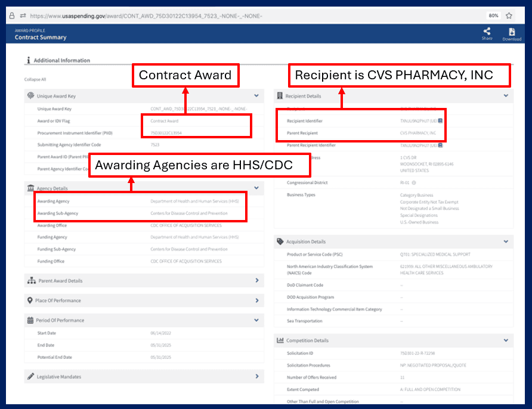Screen dimensions: 532x409
Task: Click the fingerprint icon beside Unique Award Key
Action: tap(31, 95)
